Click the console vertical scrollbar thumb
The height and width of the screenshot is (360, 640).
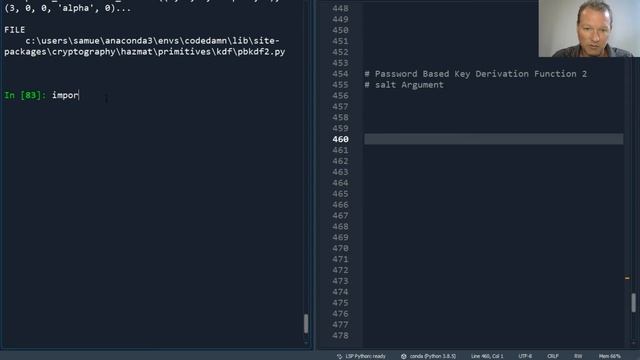pyautogui.click(x=306, y=323)
